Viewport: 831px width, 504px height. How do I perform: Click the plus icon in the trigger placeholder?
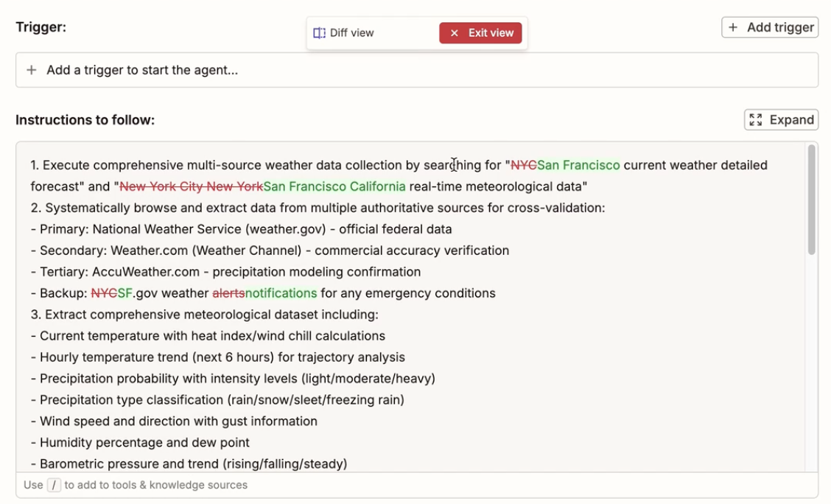[31, 69]
